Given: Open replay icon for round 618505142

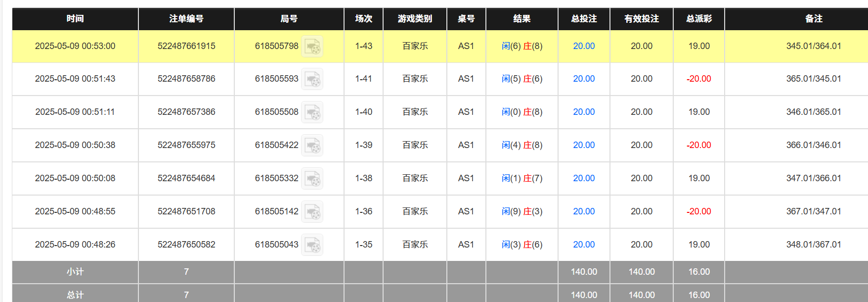Looking at the screenshot, I should (x=312, y=212).
